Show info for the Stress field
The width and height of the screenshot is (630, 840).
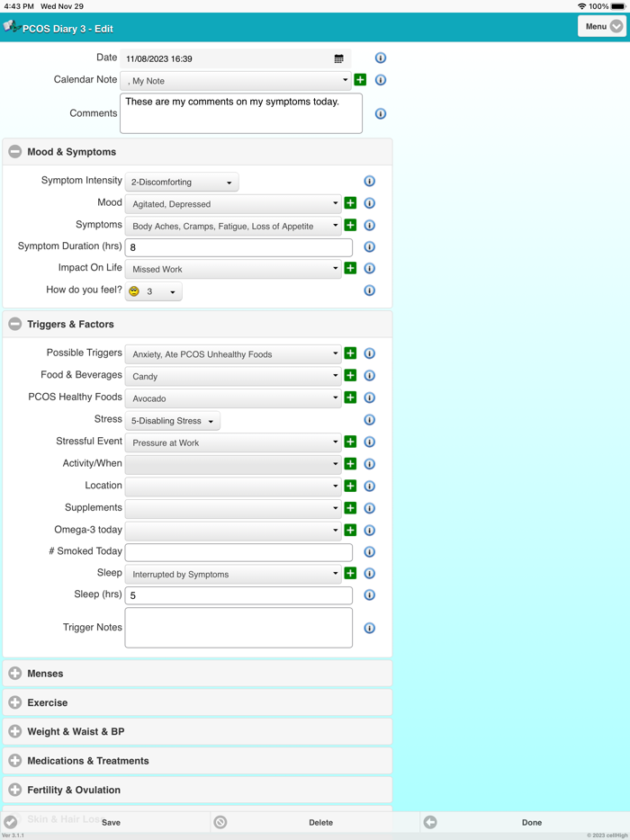(369, 419)
